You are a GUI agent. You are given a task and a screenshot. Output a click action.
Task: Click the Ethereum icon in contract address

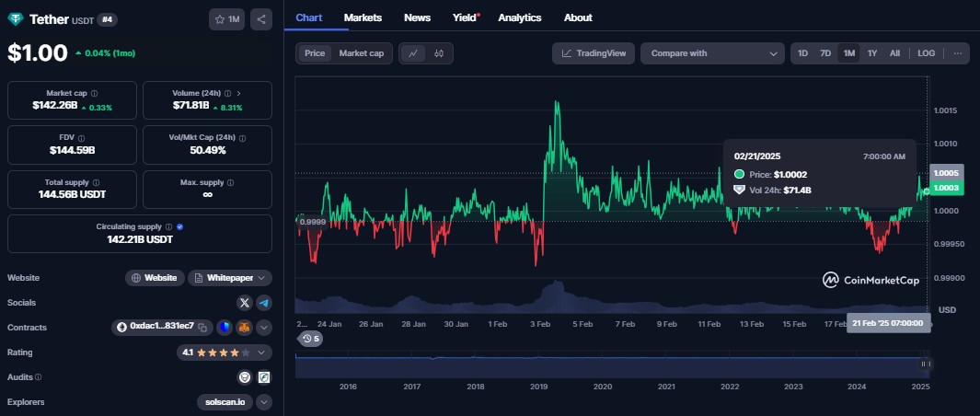click(x=121, y=327)
